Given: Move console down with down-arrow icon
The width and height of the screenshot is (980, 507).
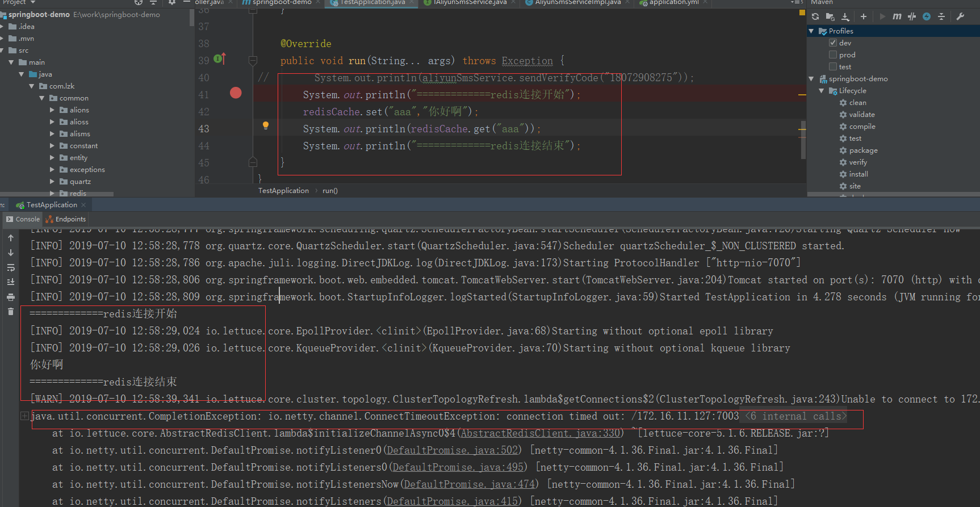Looking at the screenshot, I should click(11, 253).
